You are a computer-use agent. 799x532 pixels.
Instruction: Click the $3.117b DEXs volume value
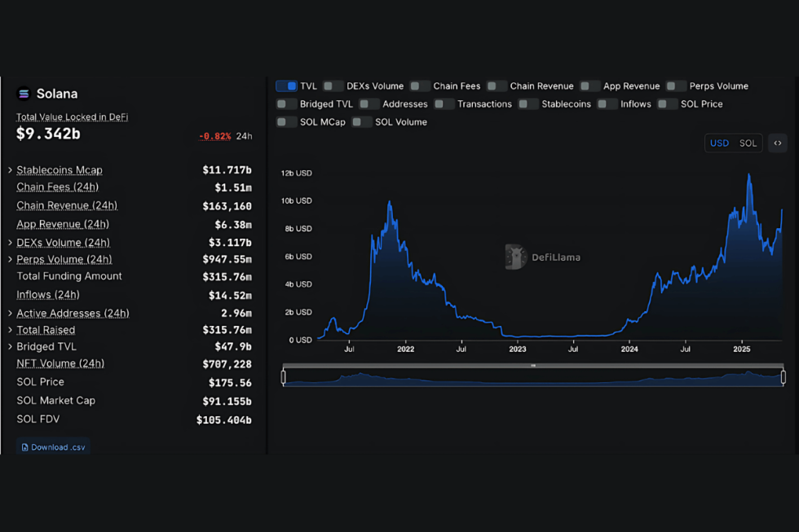pyautogui.click(x=230, y=243)
